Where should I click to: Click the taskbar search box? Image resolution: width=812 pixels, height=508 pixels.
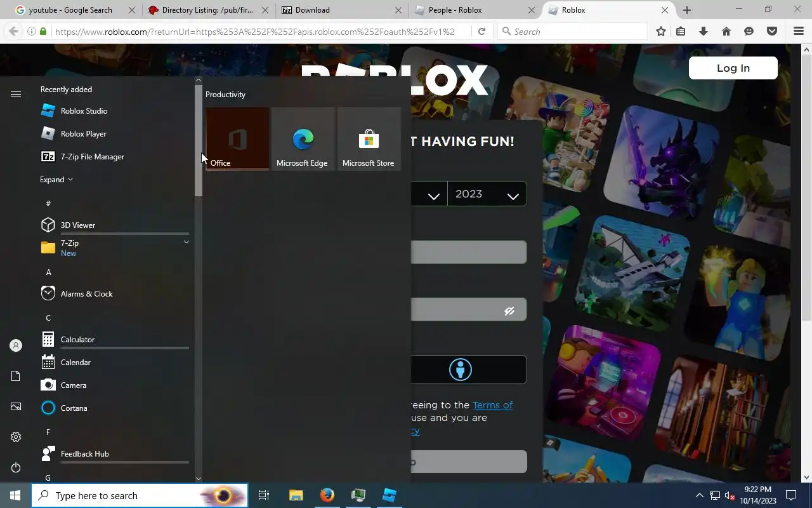pos(140,495)
